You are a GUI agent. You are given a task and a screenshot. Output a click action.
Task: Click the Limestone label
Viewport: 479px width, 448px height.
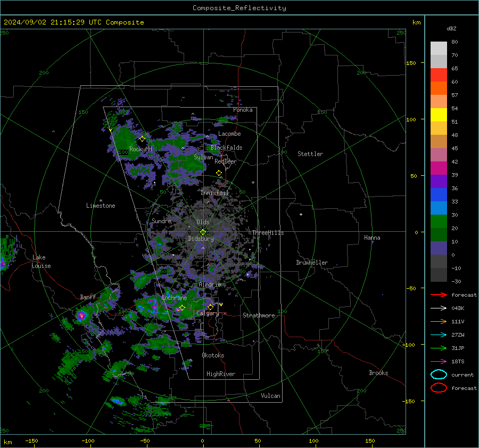point(101,206)
